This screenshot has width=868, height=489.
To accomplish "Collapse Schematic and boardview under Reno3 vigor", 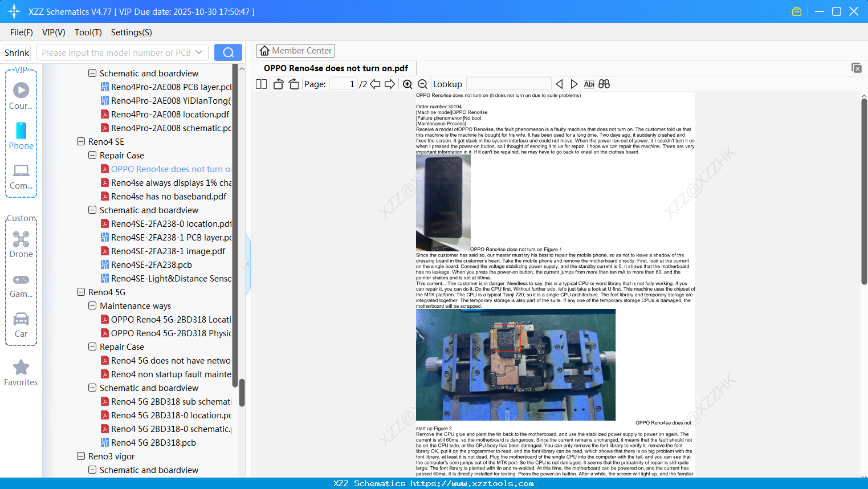I will [92, 470].
